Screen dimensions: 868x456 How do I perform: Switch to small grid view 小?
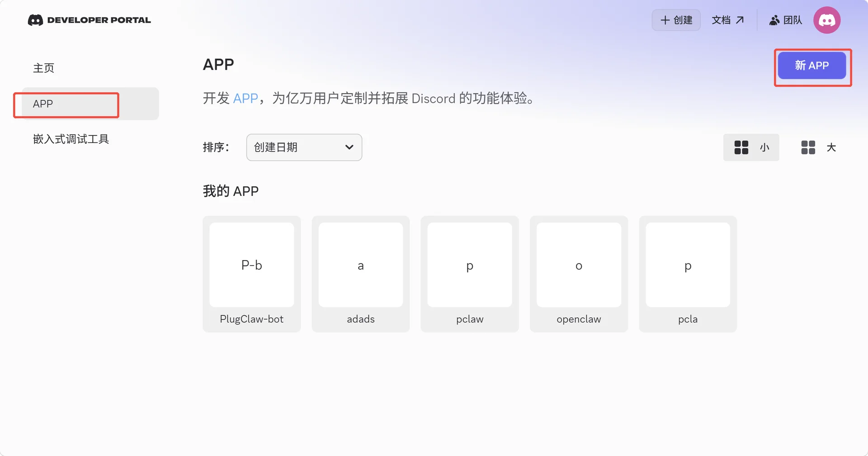[751, 147]
